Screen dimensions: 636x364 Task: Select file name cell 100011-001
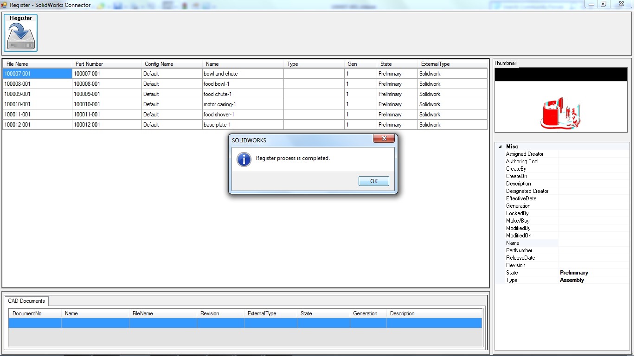pyautogui.click(x=37, y=115)
